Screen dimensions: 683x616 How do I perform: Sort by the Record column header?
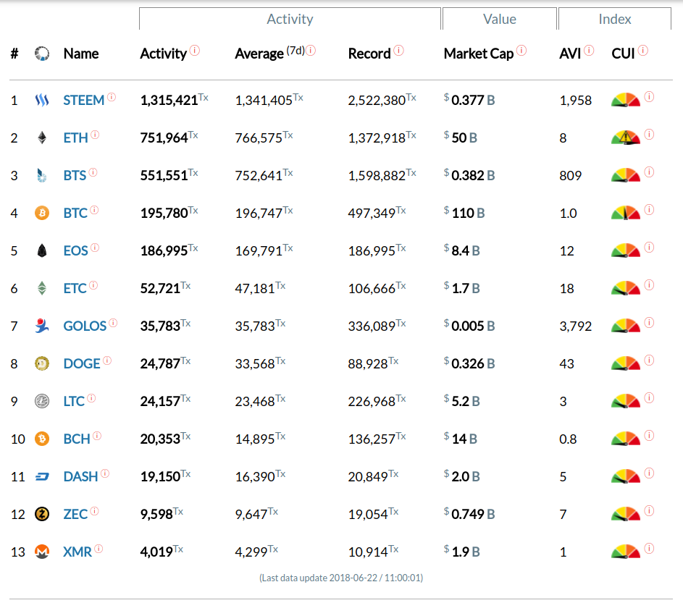pyautogui.click(x=369, y=54)
